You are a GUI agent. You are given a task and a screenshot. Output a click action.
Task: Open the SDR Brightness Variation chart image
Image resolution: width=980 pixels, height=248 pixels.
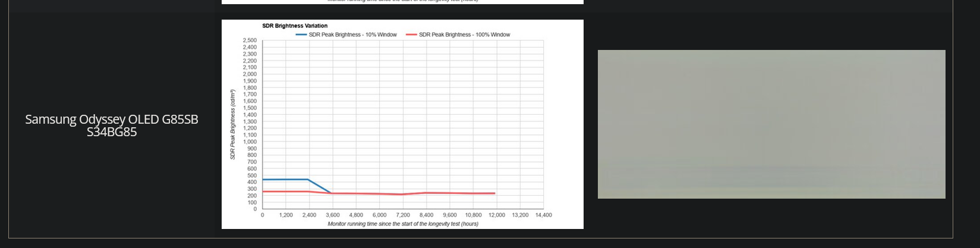click(402, 124)
